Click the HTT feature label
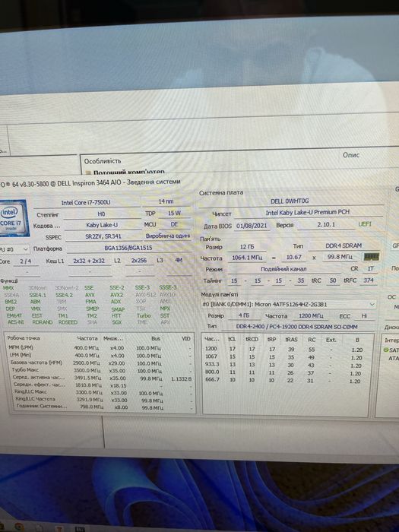The image size is (399, 532). pyautogui.click(x=116, y=315)
